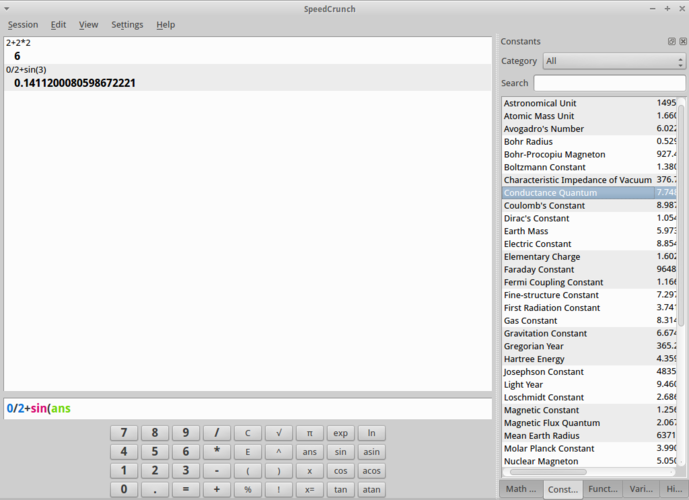This screenshot has width=689, height=500.
Task: Open the window menu arrow in title bar
Action: (6, 9)
